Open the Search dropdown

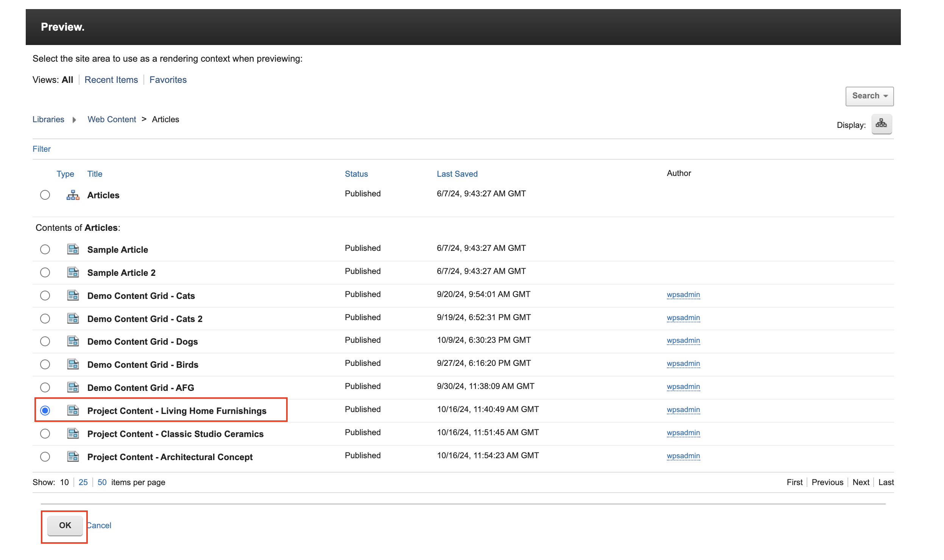click(869, 96)
